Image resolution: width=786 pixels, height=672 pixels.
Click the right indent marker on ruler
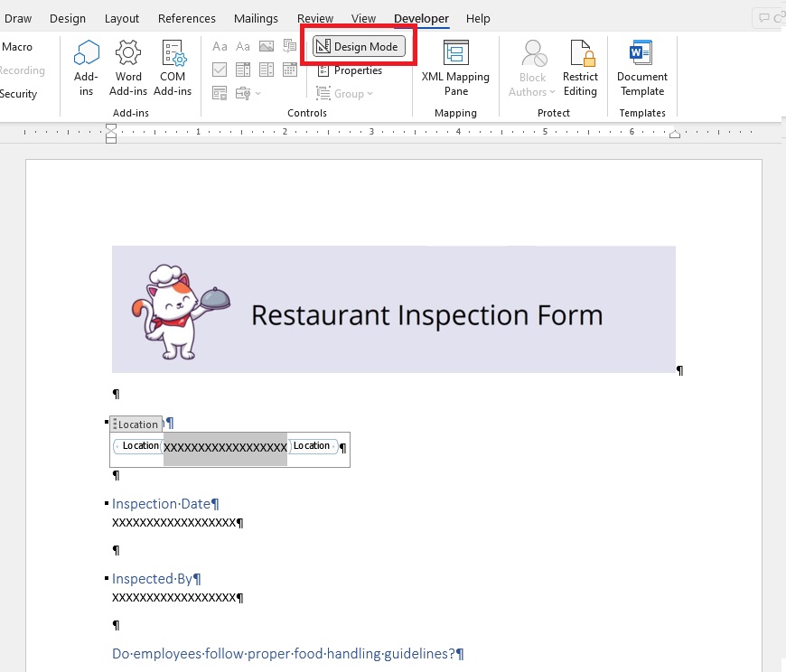tap(675, 134)
